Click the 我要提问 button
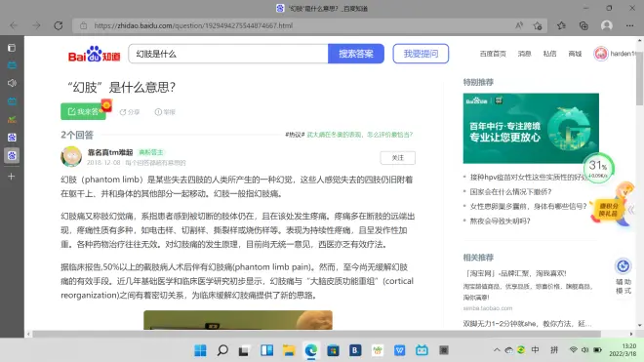The height and width of the screenshot is (362, 644). coord(421,54)
